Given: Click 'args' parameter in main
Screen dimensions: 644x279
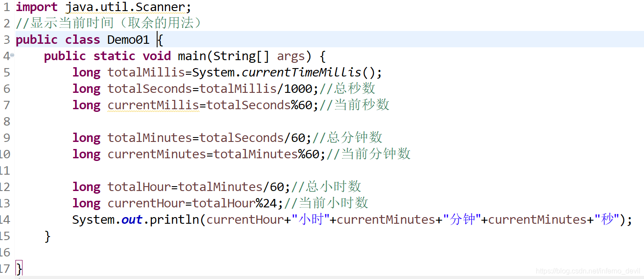Looking at the screenshot, I should click(x=291, y=57).
